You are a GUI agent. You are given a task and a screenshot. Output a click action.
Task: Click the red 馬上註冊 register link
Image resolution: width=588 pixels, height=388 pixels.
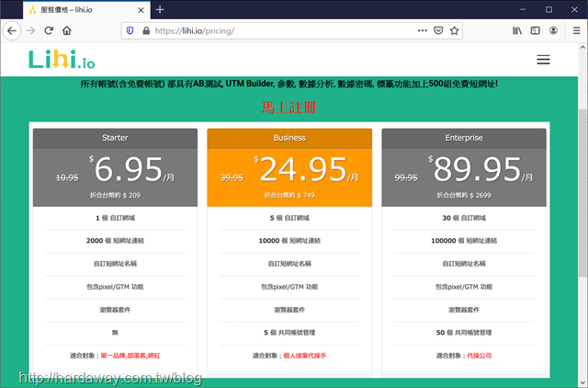[289, 108]
